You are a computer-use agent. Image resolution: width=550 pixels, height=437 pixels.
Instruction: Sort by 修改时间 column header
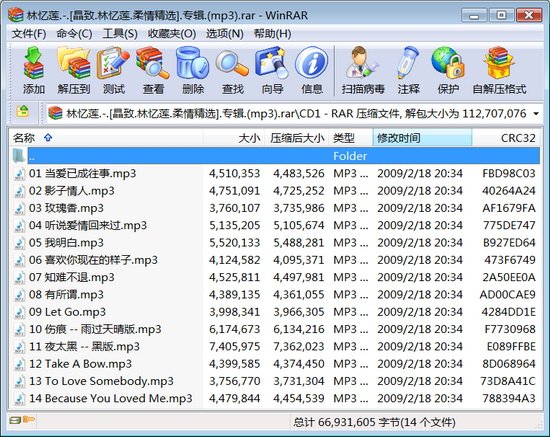[x=422, y=138]
